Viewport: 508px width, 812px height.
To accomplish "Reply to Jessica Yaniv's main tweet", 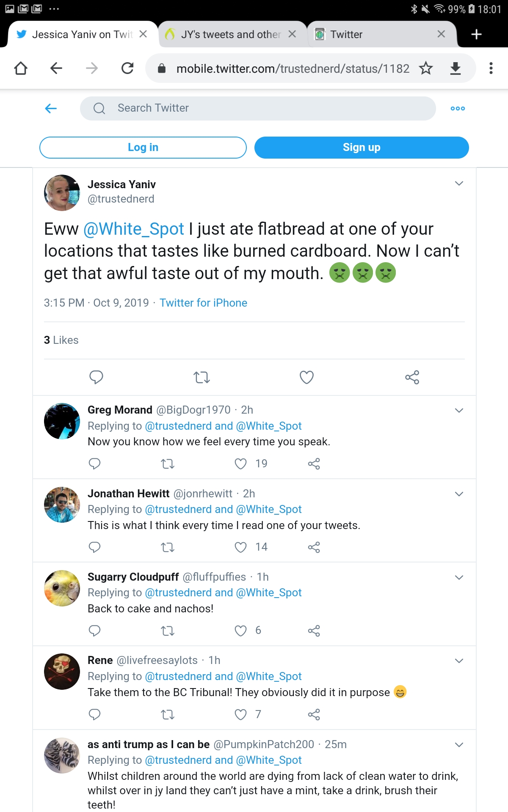I will pos(96,377).
